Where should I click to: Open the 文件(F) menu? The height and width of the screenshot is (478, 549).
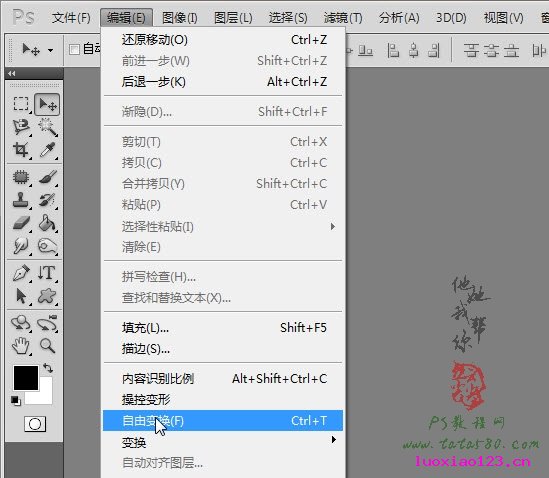pyautogui.click(x=71, y=18)
